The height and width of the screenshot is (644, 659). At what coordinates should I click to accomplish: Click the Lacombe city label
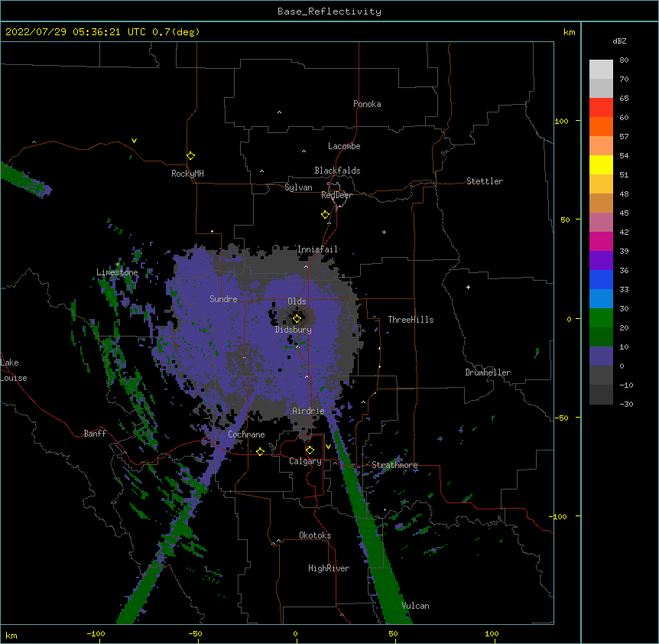[x=344, y=146]
